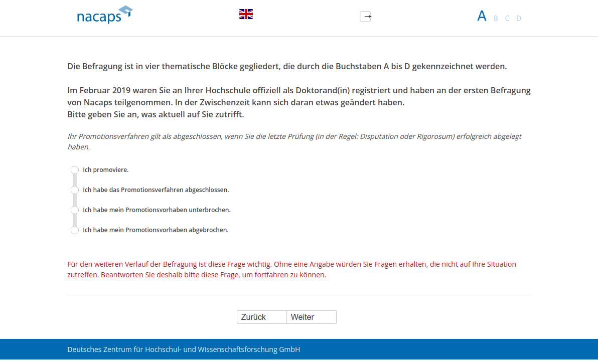Image resolution: width=598 pixels, height=364 pixels.
Task: Select radio 'Promotionsvorhaben unterbrochen'
Action: click(x=75, y=210)
